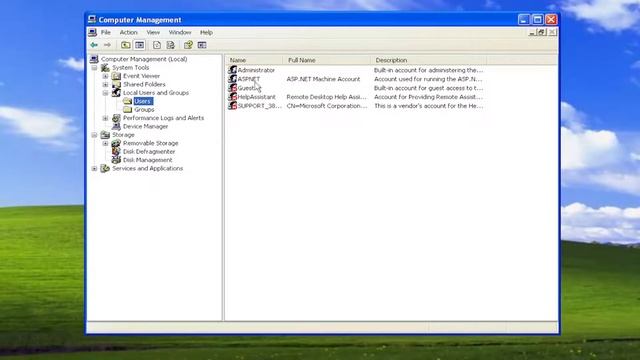
Task: Click the Storage node icon
Action: [x=105, y=135]
